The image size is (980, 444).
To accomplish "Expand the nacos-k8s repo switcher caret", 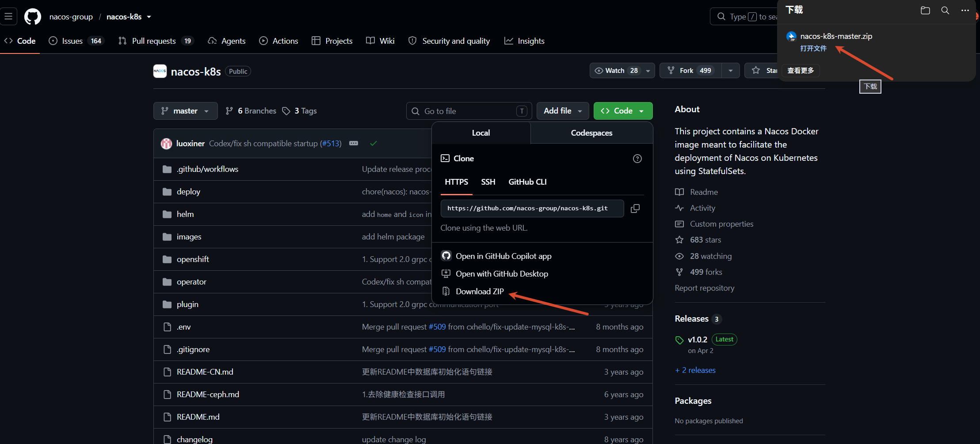I will coord(149,17).
